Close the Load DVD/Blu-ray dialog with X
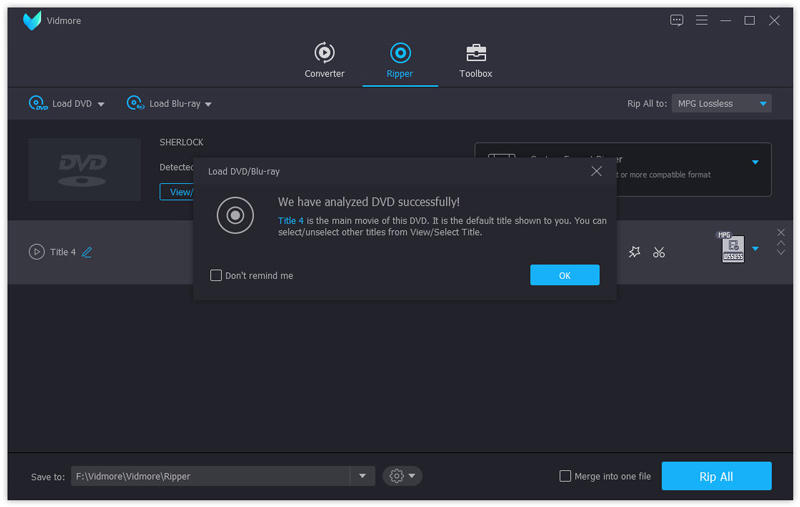 [x=597, y=171]
